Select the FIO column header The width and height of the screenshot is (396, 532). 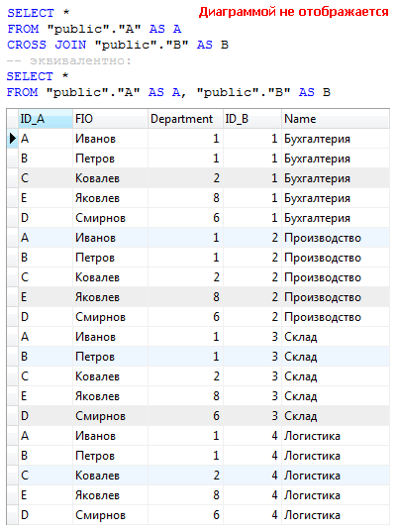pos(110,119)
